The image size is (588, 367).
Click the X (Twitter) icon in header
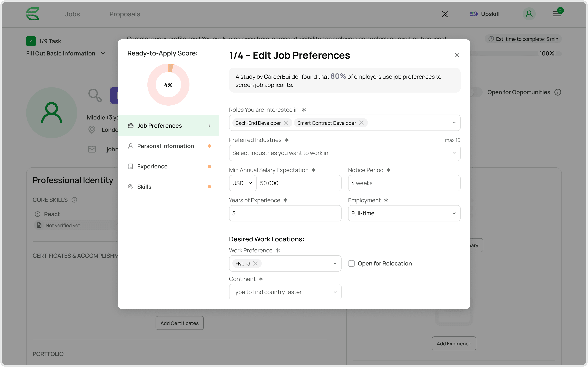(445, 14)
